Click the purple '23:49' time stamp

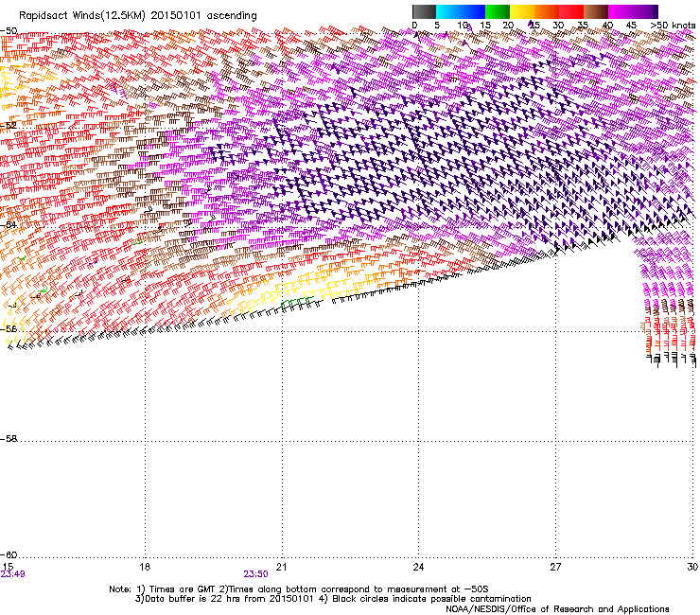pyautogui.click(x=12, y=574)
